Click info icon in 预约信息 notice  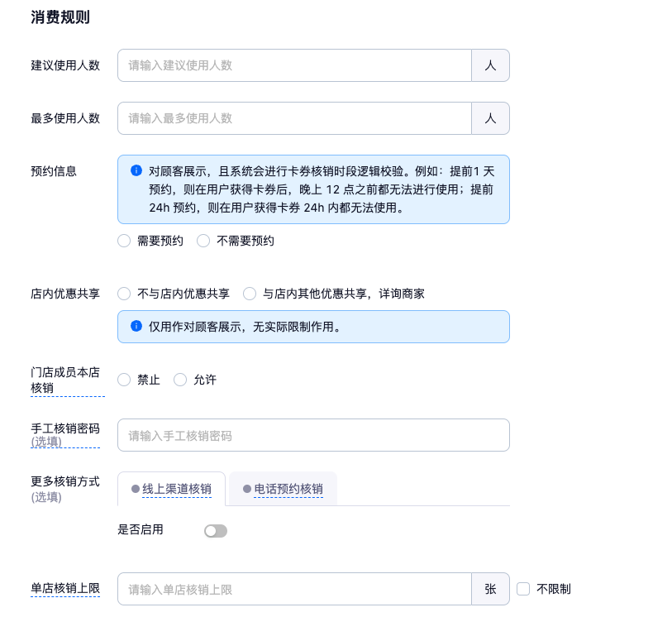coord(136,170)
